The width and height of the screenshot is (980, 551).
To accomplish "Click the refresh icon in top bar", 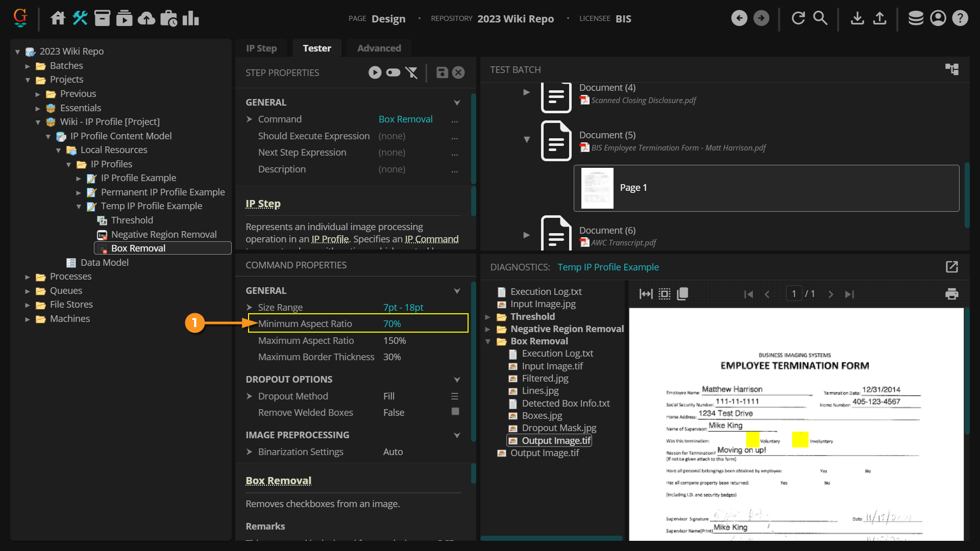I will 798,18.
